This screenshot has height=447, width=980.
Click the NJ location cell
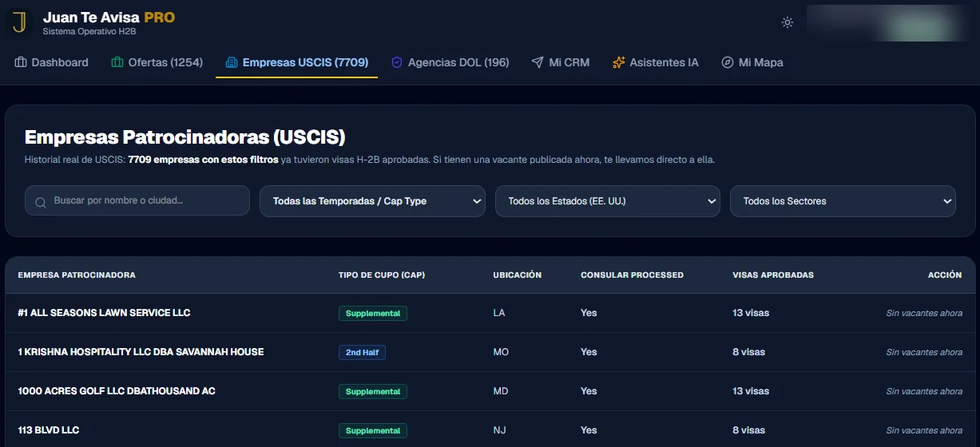[499, 430]
